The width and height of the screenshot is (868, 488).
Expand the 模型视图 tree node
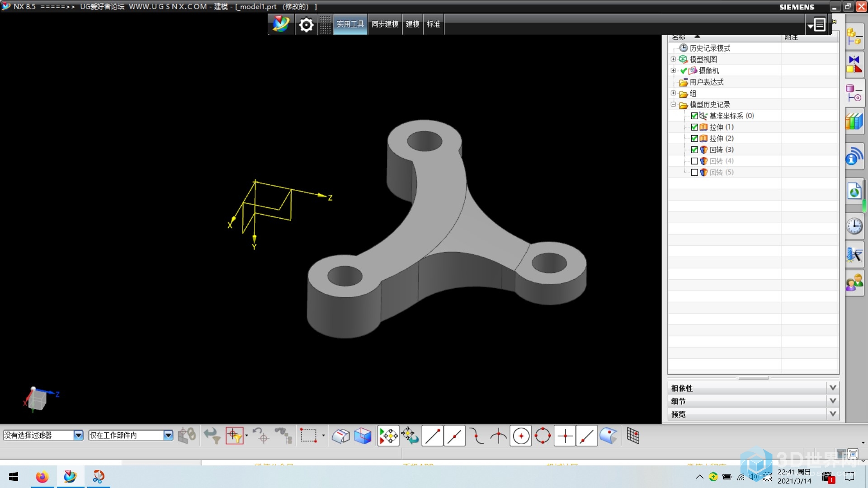673,59
